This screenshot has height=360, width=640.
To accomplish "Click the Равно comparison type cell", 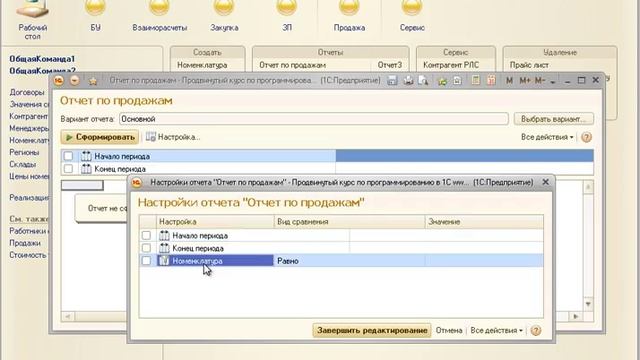I will [x=349, y=260].
